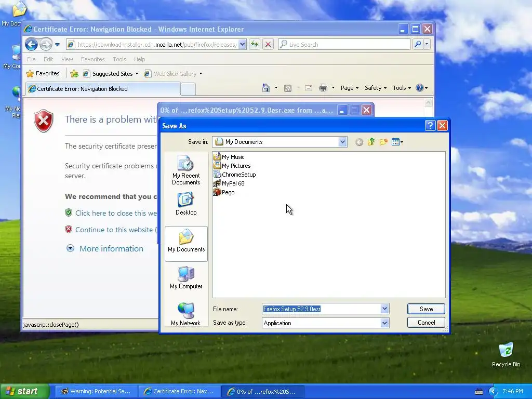
Task: Click Add to Favorites Bar star icon
Action: 74,74
